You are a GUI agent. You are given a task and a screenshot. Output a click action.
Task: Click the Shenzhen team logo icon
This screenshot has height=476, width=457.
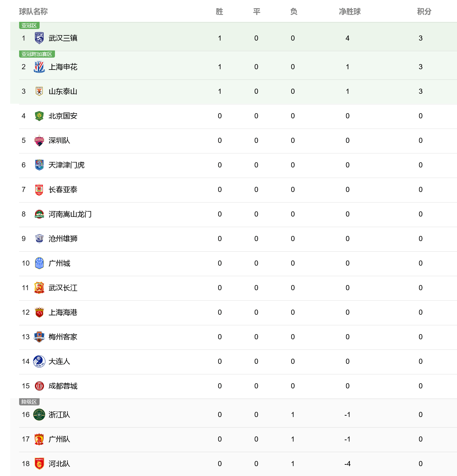click(x=39, y=140)
